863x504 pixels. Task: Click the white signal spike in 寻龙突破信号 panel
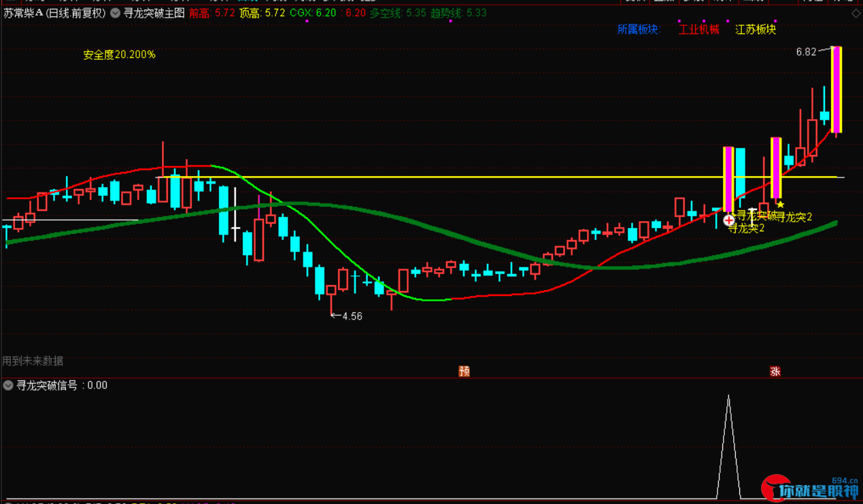point(728,446)
